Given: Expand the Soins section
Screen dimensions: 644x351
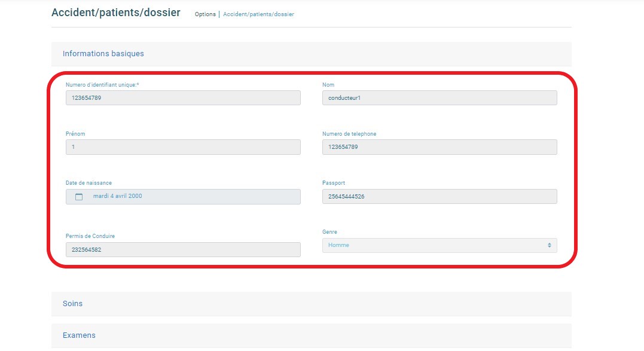Looking at the screenshot, I should pyautogui.click(x=312, y=304).
